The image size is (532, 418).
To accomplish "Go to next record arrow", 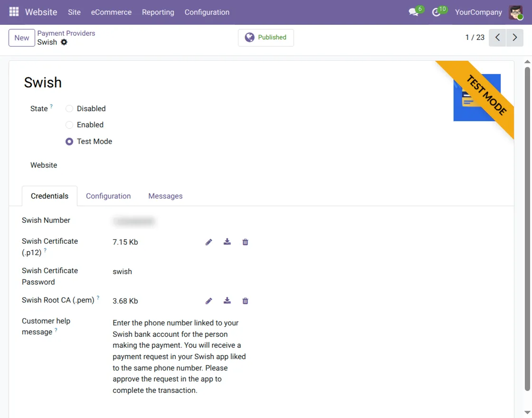I will pyautogui.click(x=515, y=38).
